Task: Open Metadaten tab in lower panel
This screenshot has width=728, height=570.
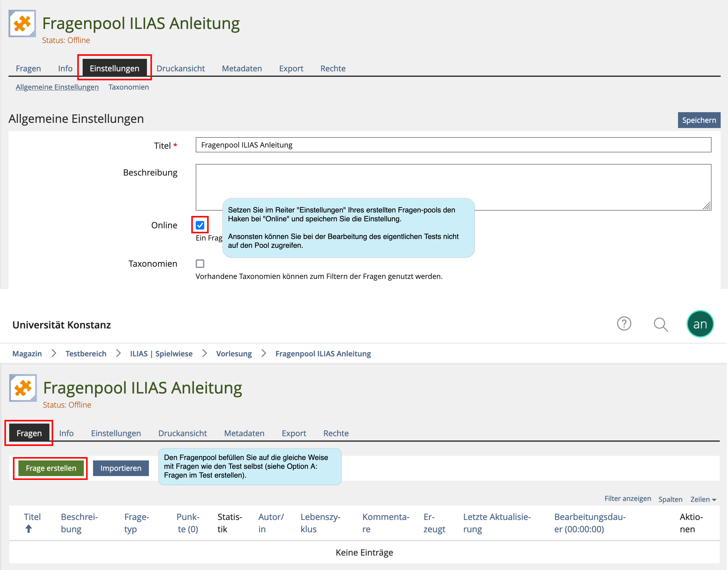Action: [x=244, y=433]
